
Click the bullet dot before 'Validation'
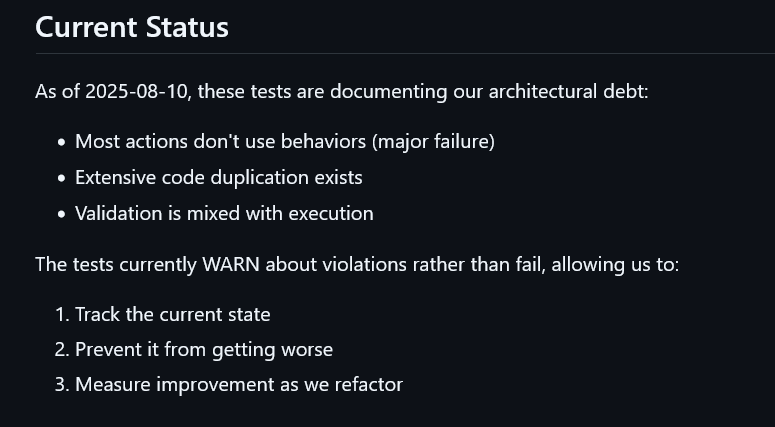pos(62,214)
